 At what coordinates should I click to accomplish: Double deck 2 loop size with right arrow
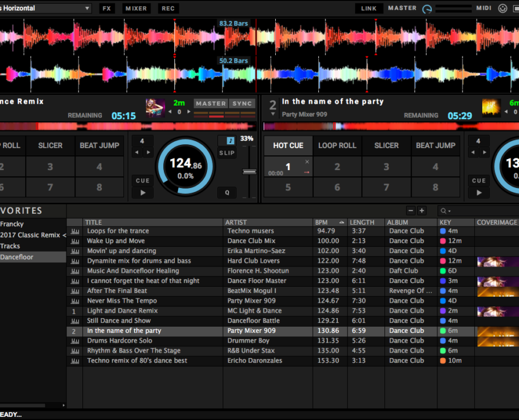click(x=485, y=152)
